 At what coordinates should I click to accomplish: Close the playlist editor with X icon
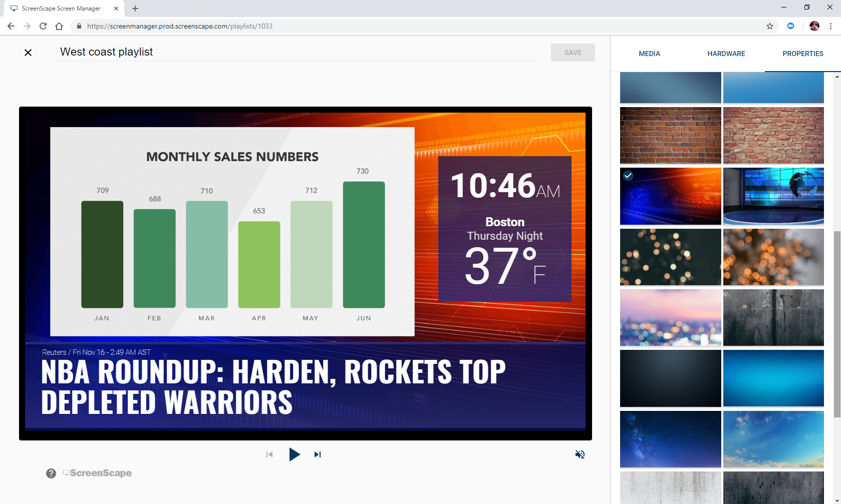pyautogui.click(x=28, y=53)
